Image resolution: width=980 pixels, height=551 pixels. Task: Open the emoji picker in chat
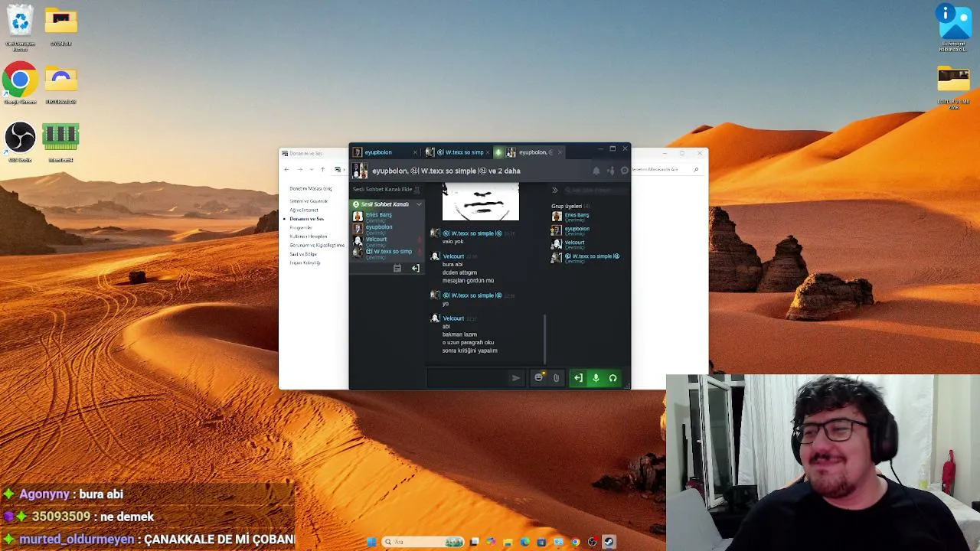tap(539, 377)
